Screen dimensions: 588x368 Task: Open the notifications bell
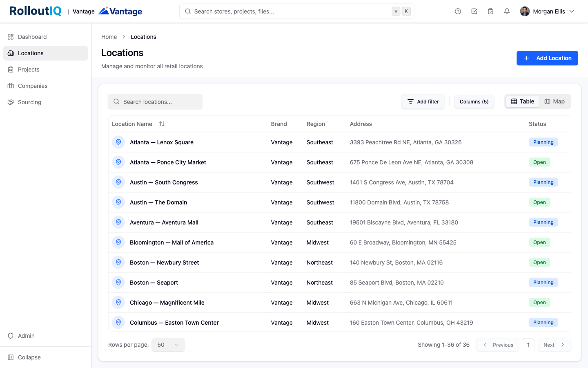tap(507, 11)
